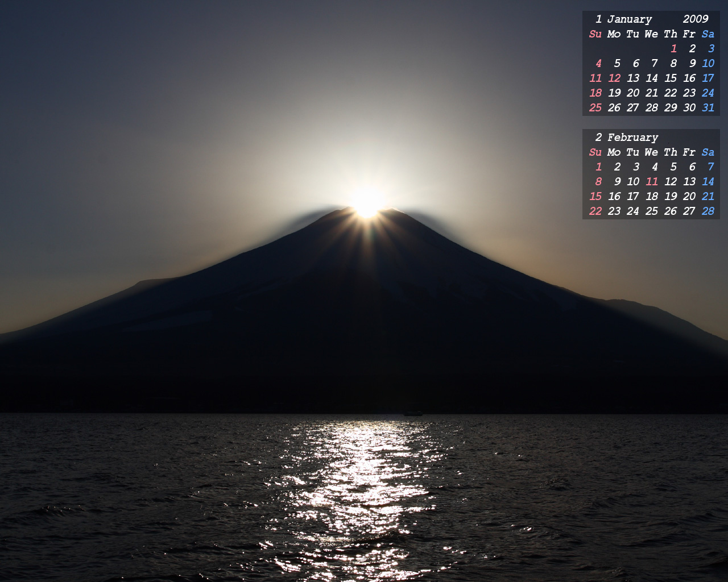This screenshot has width=728, height=582.
Task: Select January 8 in the calendar
Action: 673,64
